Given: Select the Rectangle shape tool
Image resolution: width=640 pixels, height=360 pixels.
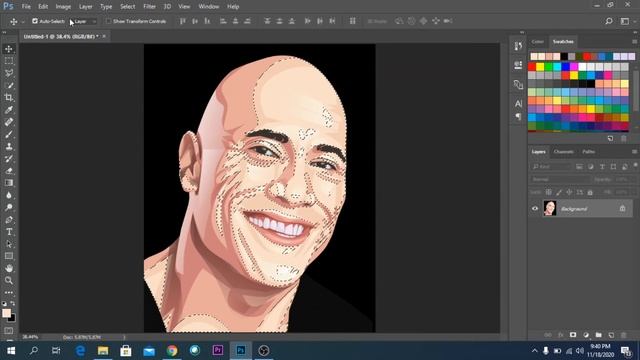Looking at the screenshot, I should (9, 256).
